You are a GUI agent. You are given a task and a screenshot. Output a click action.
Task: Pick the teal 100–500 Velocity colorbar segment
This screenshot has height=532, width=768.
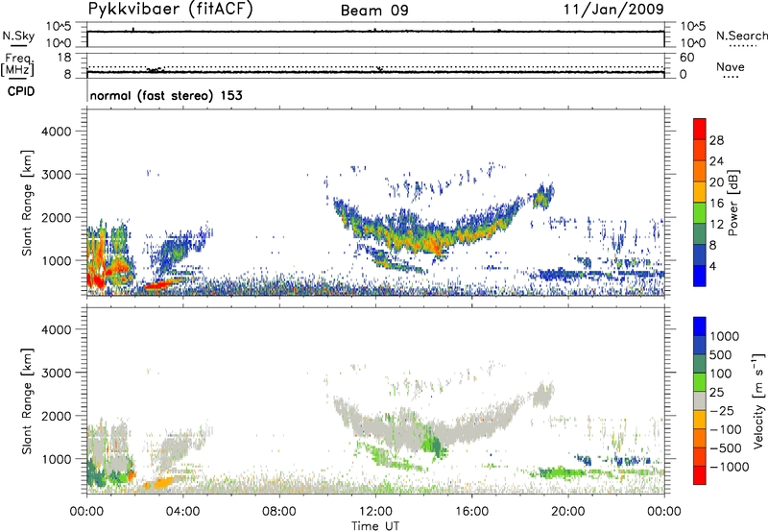[700, 365]
